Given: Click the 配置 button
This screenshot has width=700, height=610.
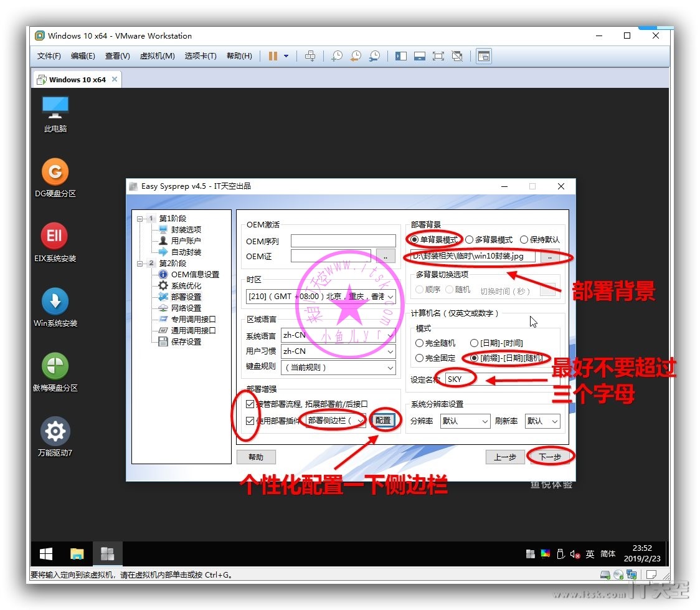Looking at the screenshot, I should pyautogui.click(x=383, y=421).
